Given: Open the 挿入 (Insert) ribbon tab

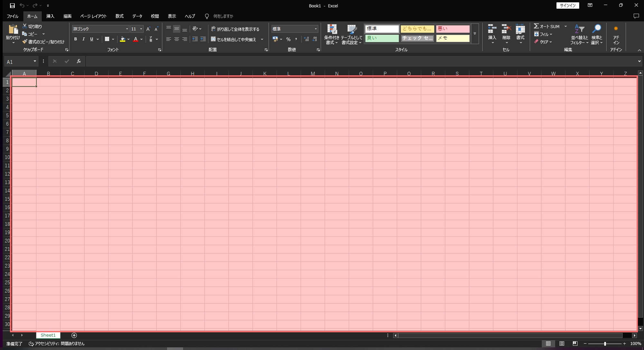Looking at the screenshot, I should [50, 16].
